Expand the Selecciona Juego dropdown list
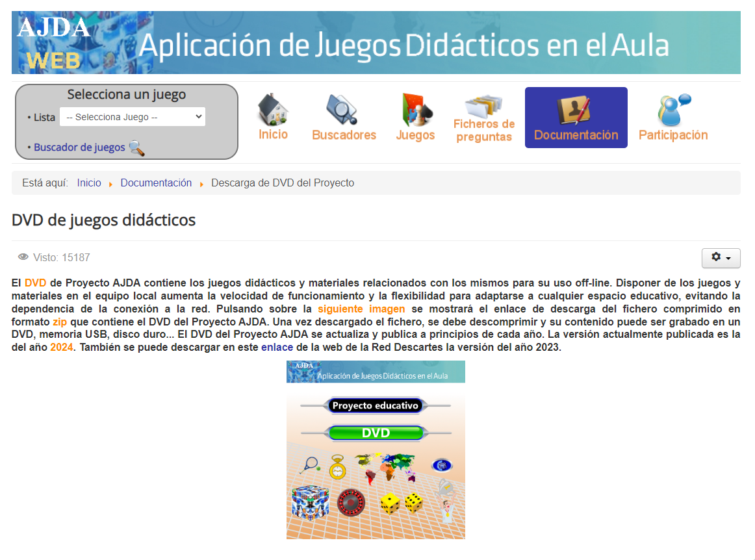Screen dimensions: 755x560 (x=133, y=117)
